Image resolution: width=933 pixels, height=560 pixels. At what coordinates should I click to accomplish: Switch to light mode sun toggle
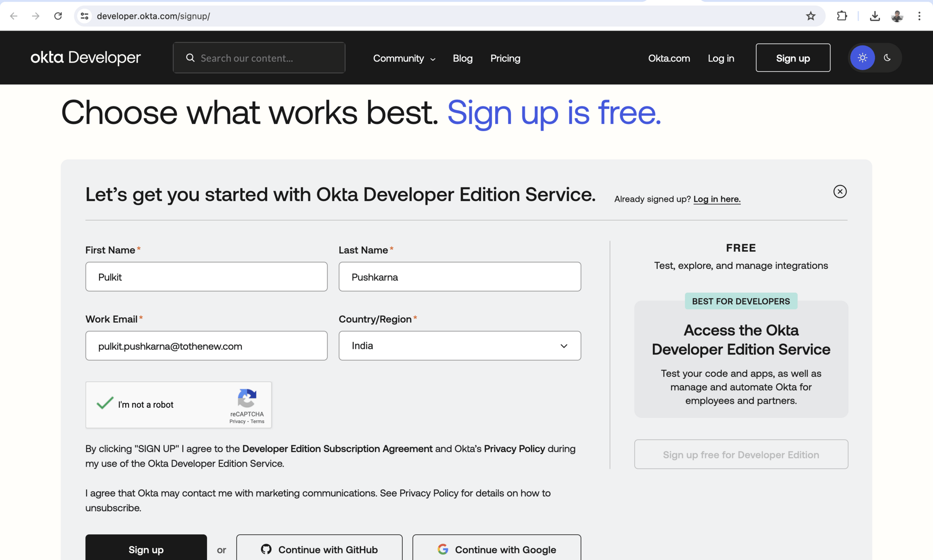(x=862, y=58)
